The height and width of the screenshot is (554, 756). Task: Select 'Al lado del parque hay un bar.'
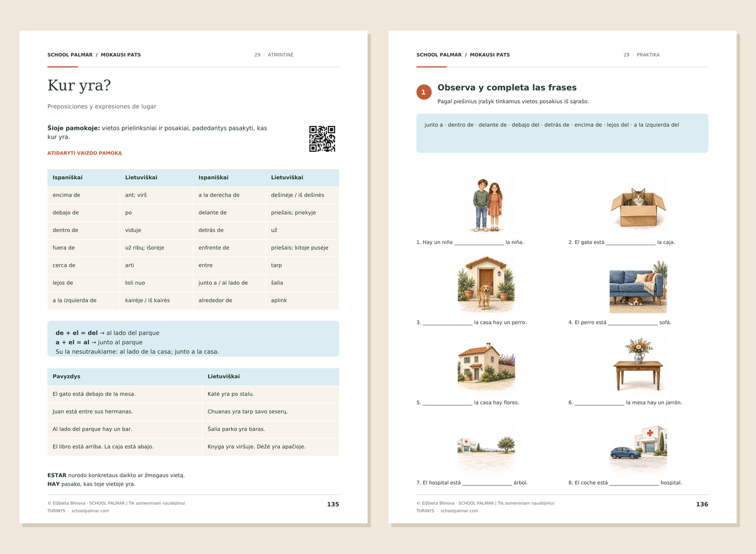125,430
